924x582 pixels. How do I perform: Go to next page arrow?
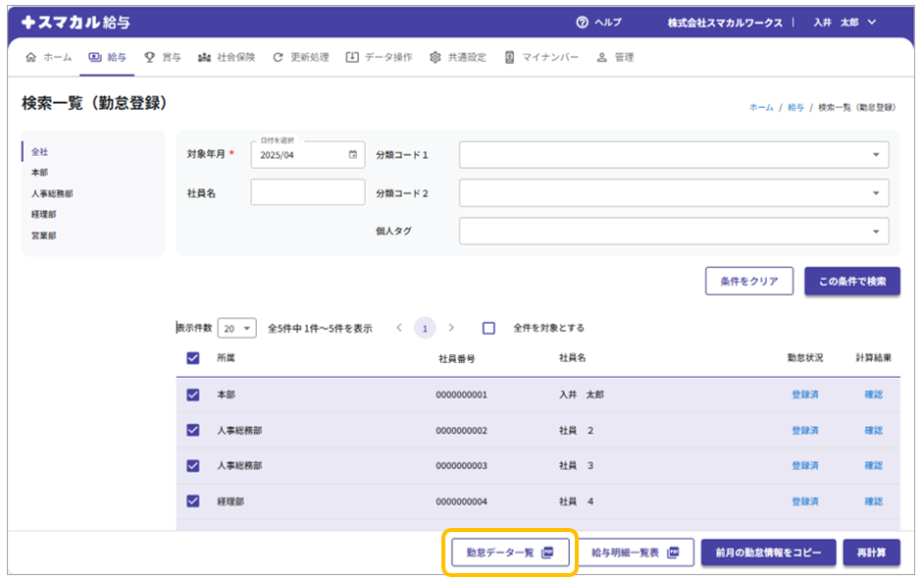point(451,328)
